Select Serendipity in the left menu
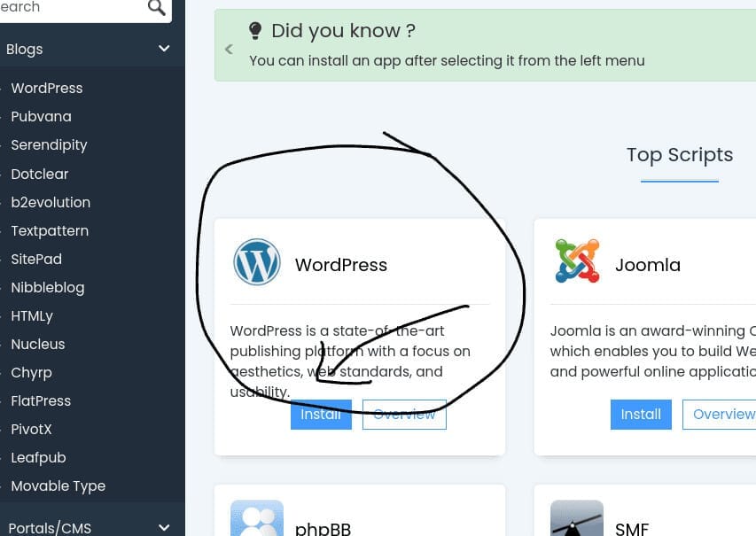 pyautogui.click(x=49, y=145)
